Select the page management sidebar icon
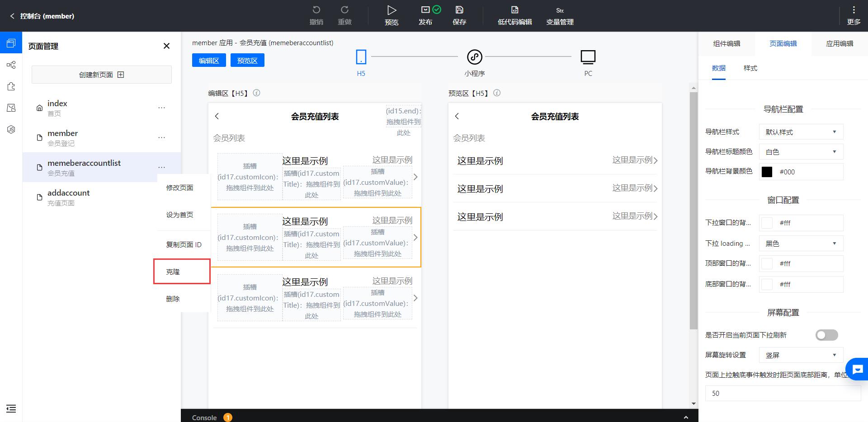The width and height of the screenshot is (868, 422). pyautogui.click(x=11, y=43)
